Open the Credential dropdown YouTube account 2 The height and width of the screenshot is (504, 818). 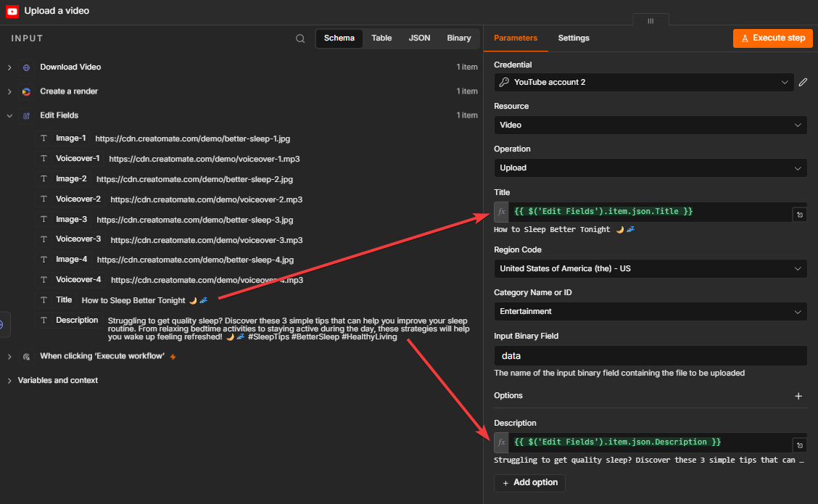point(644,83)
